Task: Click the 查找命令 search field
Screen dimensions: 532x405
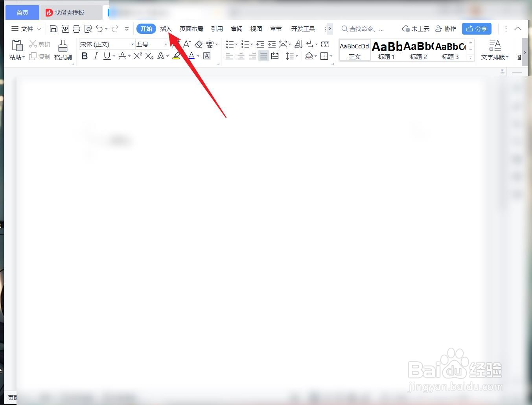Action: pos(363,29)
